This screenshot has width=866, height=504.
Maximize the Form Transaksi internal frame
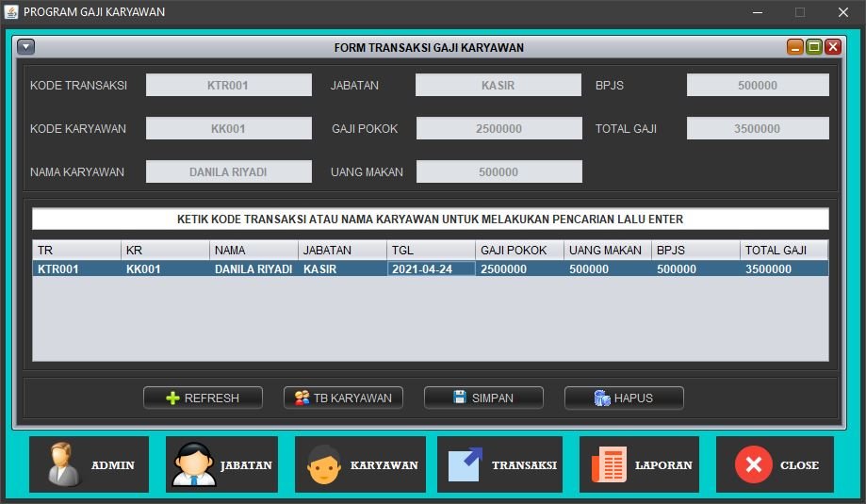pyautogui.click(x=813, y=47)
